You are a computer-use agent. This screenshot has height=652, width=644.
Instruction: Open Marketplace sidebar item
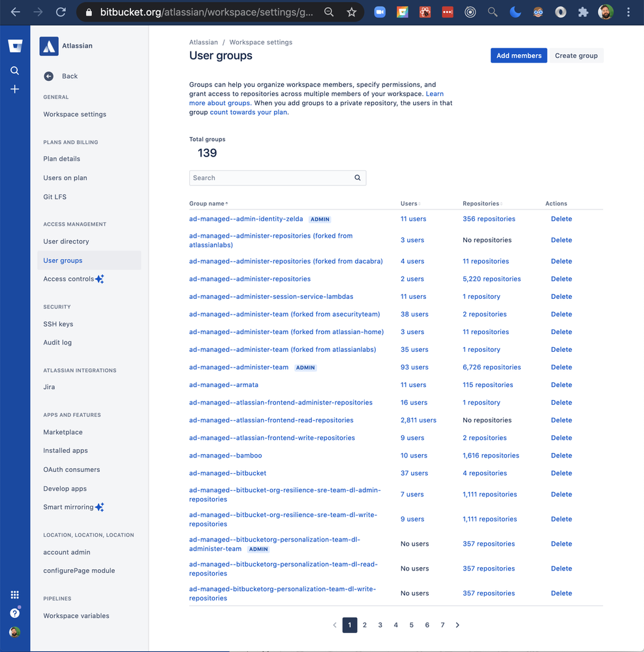(x=63, y=432)
